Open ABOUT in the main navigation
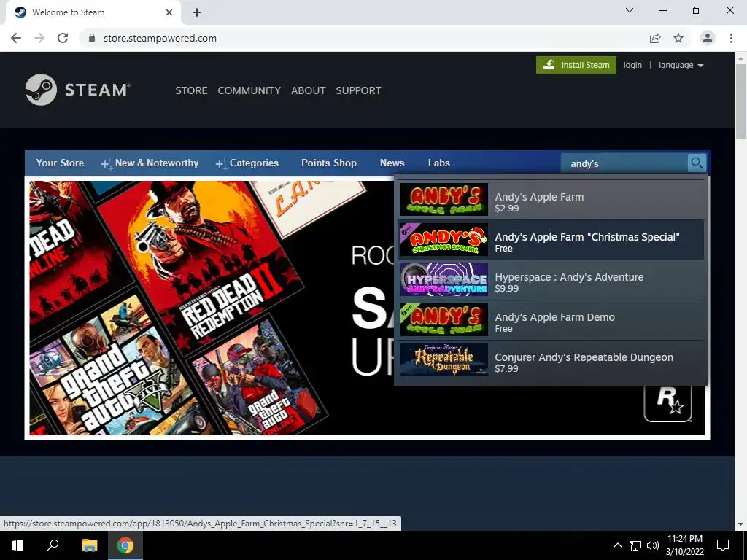Screen dimensions: 747x560 pos(309,90)
